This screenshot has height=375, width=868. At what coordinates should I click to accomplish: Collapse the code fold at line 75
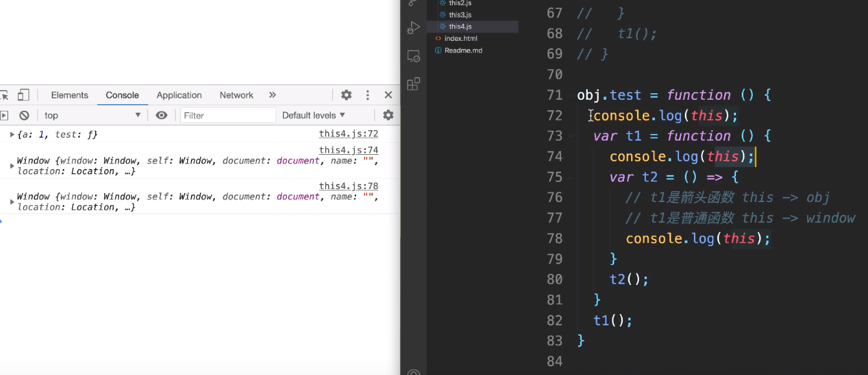coord(571,177)
